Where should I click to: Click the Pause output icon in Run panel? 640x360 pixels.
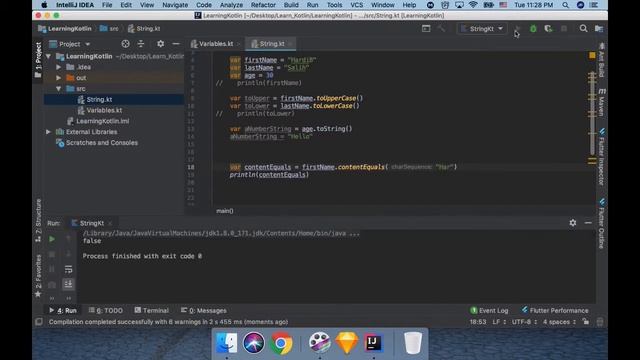pos(52,269)
